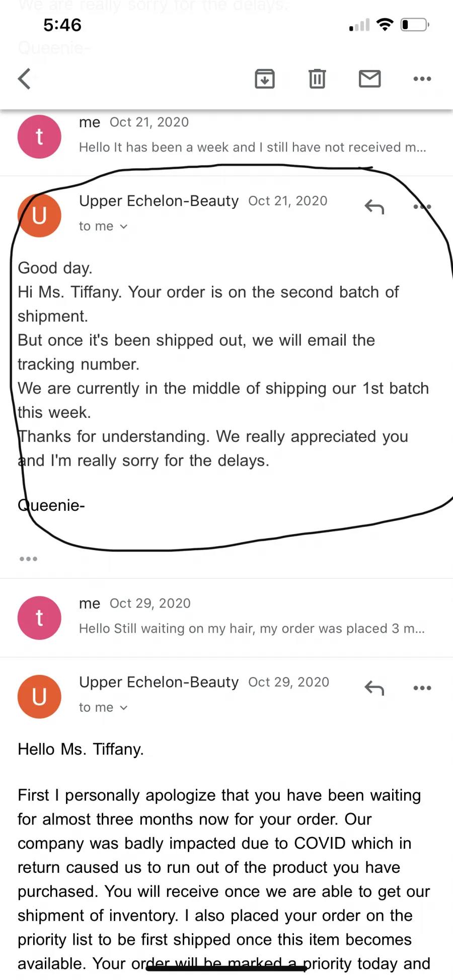The image size is (453, 980).
Task: Open more options for the Oct 29 message
Action: [x=422, y=688]
